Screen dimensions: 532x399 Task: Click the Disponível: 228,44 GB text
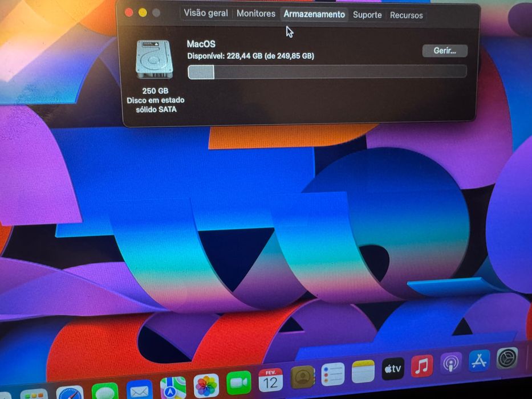[250, 56]
